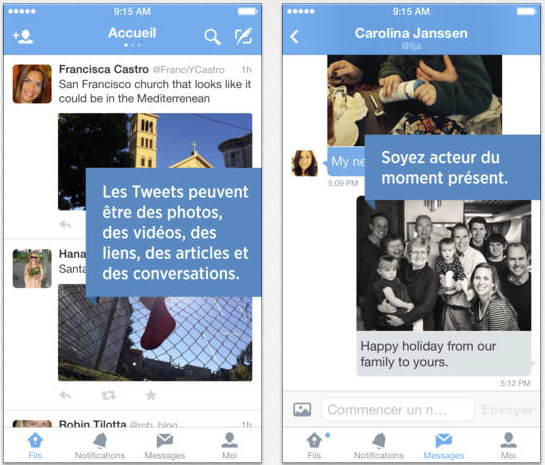Compose a new Tweet with feather icon
Image resolution: width=545 pixels, height=465 pixels.
click(x=243, y=36)
